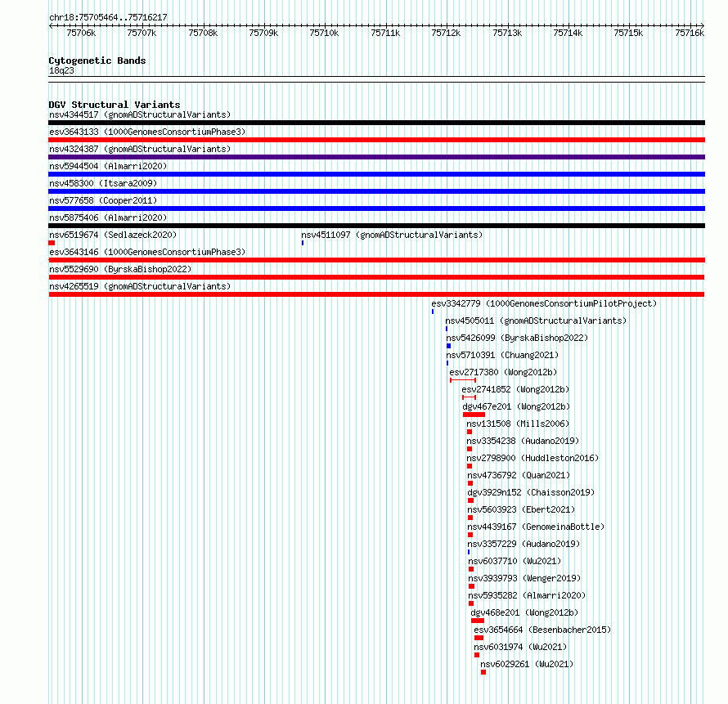Click the nsv5944504 Almarri2020 label

tap(108, 166)
